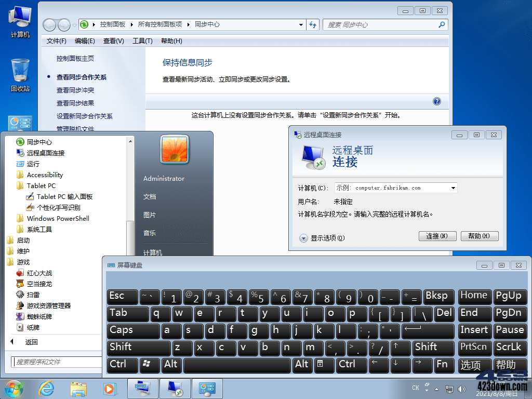
Task: Launch Windows Media Player on the taskbar
Action: click(x=110, y=388)
